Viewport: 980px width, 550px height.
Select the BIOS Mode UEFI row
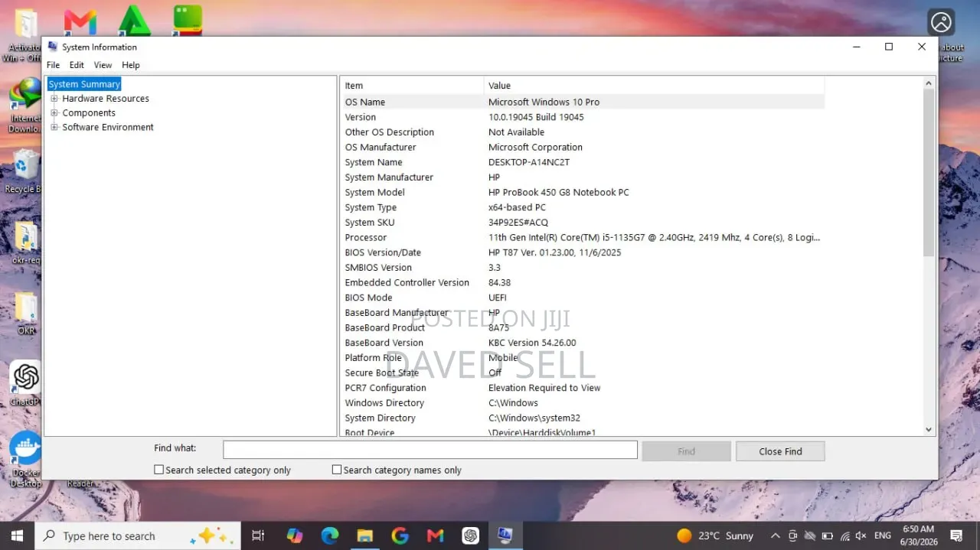click(x=583, y=298)
